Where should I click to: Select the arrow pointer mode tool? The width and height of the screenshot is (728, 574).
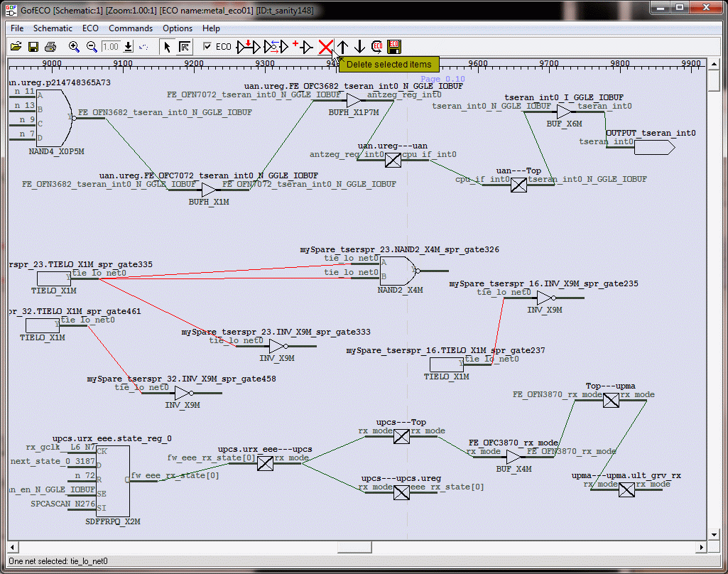click(x=167, y=47)
